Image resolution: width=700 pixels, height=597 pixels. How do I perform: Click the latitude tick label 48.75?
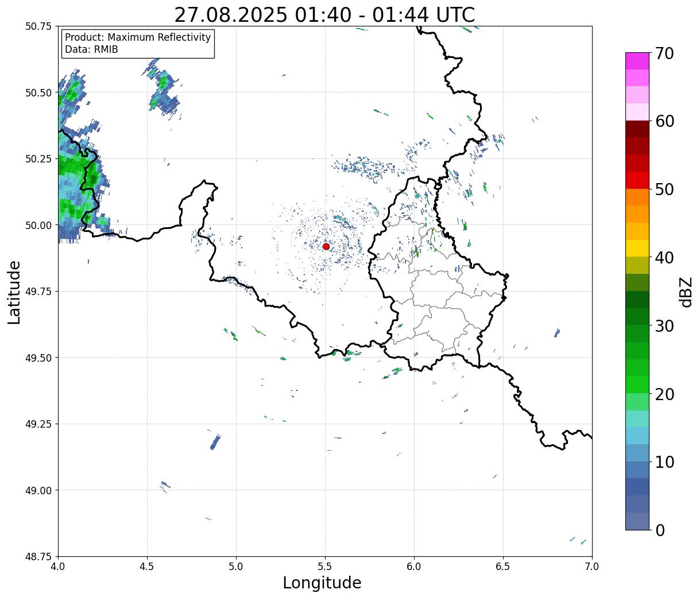[38, 557]
